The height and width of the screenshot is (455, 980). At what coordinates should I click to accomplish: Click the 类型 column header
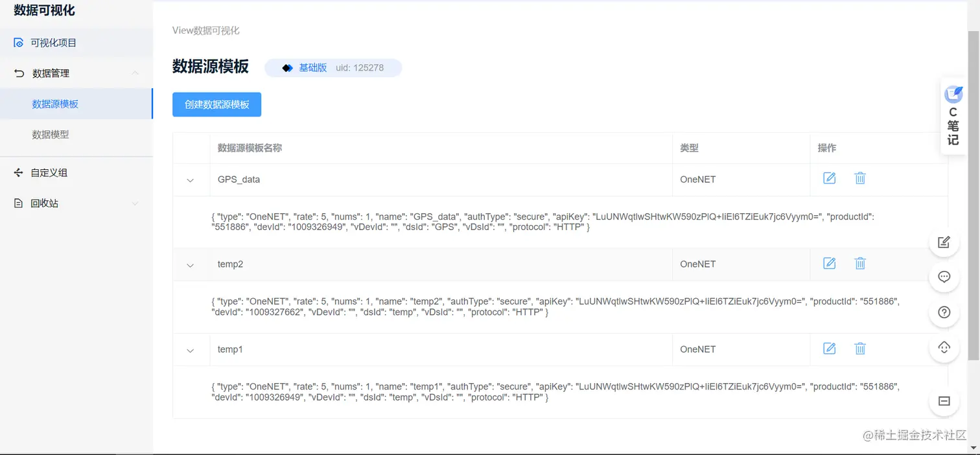point(689,148)
